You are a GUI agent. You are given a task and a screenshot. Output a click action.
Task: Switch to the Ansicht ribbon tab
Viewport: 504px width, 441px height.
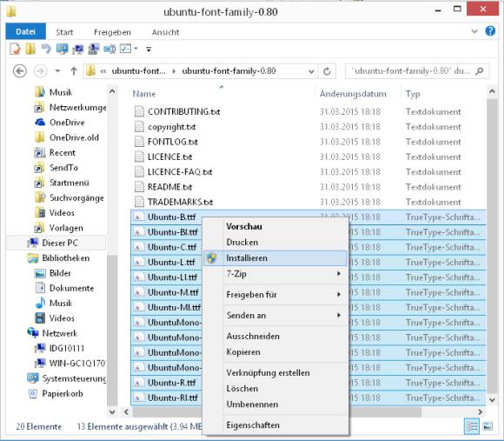tap(165, 32)
